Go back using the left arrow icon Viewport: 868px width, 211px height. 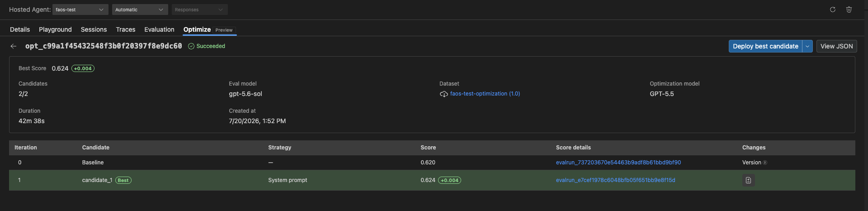coord(14,46)
